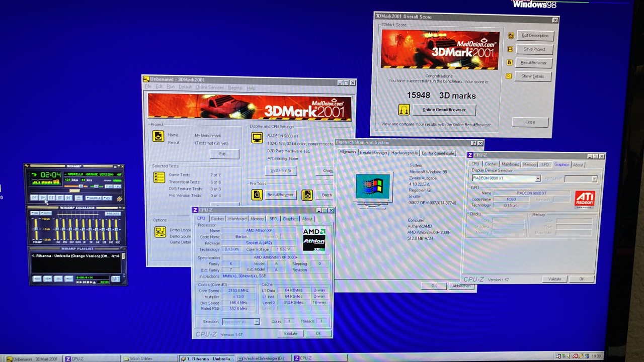The image size is (644, 362).
Task: Adjust Winamp balance slider
Action: 97,187
